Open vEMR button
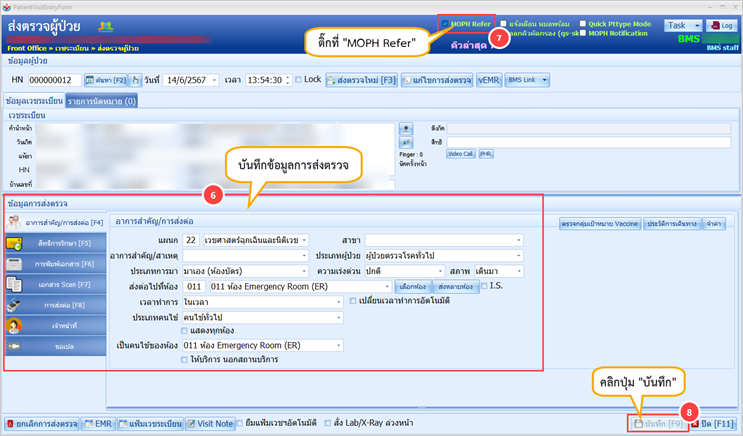Viewport: 743px width, 436px height. pyautogui.click(x=489, y=80)
